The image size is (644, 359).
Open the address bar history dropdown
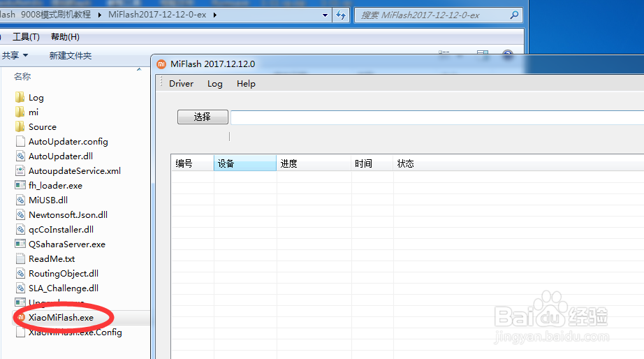(325, 15)
